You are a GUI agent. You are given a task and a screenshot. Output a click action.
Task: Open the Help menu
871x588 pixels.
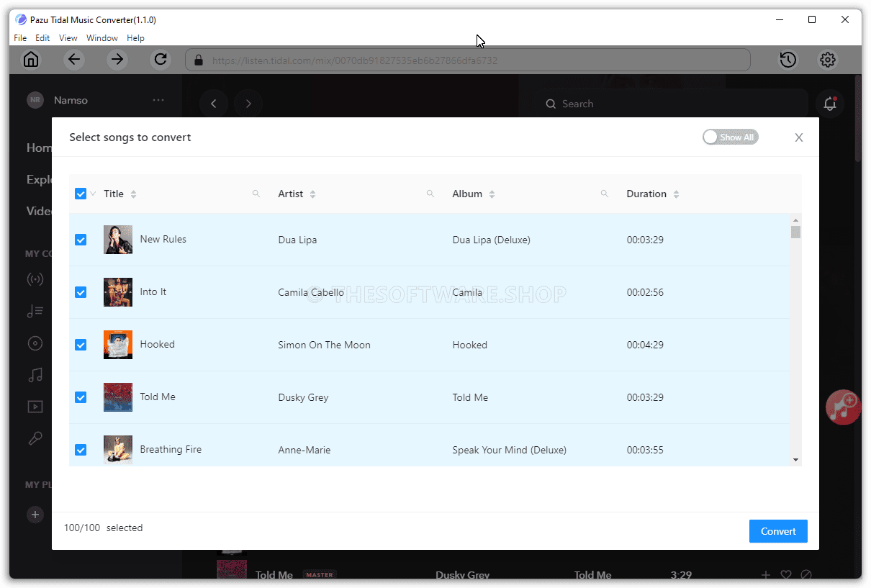point(135,38)
